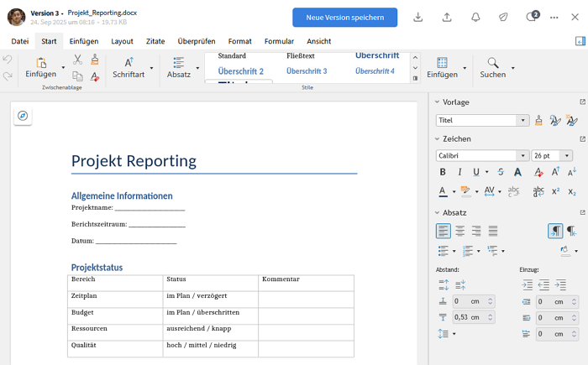Click the scissors cut icon
588x365 pixels.
pyautogui.click(x=77, y=60)
